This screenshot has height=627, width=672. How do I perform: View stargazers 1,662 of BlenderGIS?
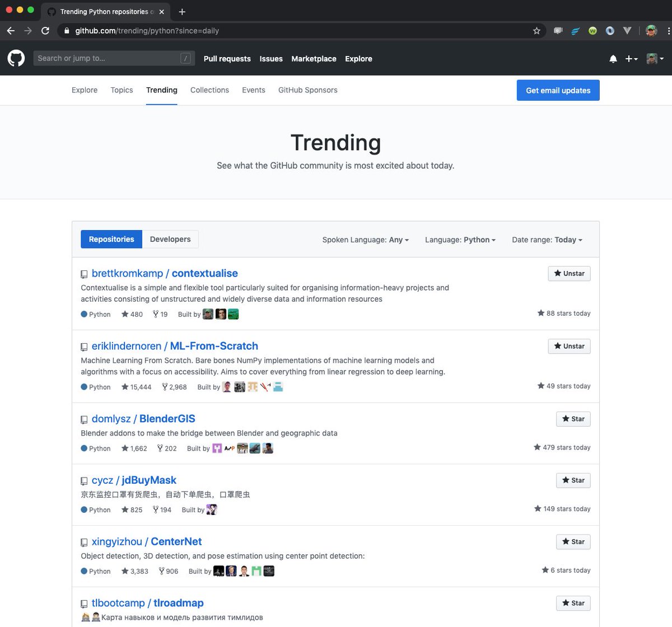[134, 448]
